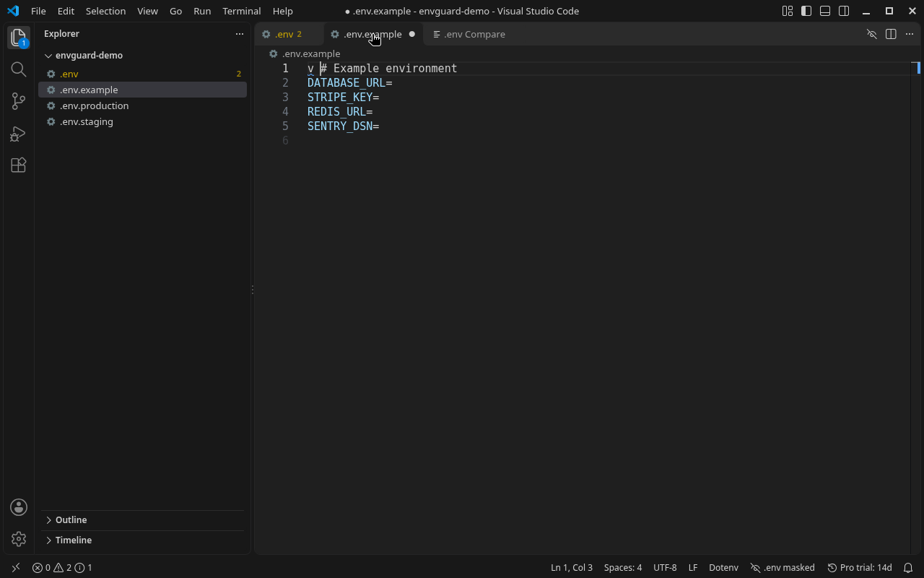The image size is (924, 578).
Task: Open the Go menu
Action: tap(175, 11)
